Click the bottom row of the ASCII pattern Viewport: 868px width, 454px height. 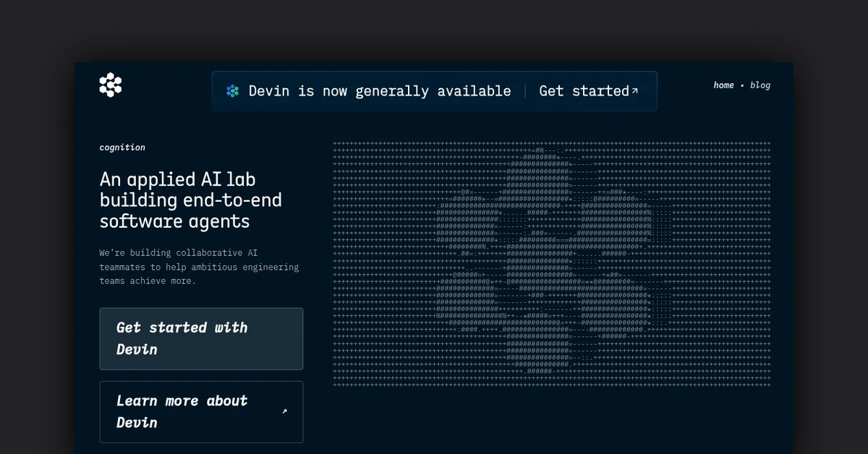point(551,385)
